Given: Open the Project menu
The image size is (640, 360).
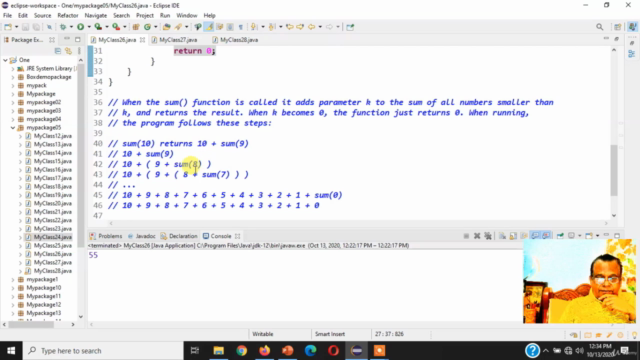Looking at the screenshot, I should 144,16.
